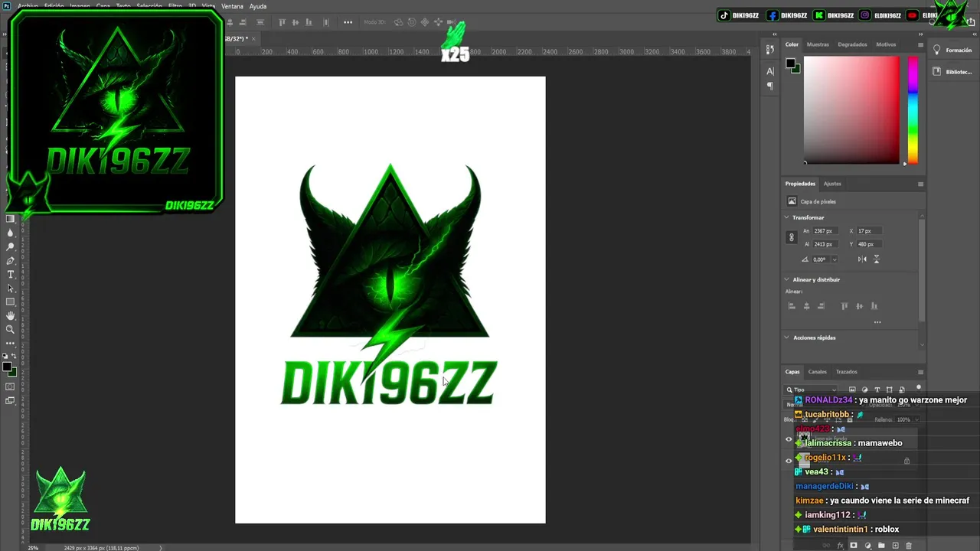Change the screen mode
Viewport: 980px width, 551px height.
(11, 400)
